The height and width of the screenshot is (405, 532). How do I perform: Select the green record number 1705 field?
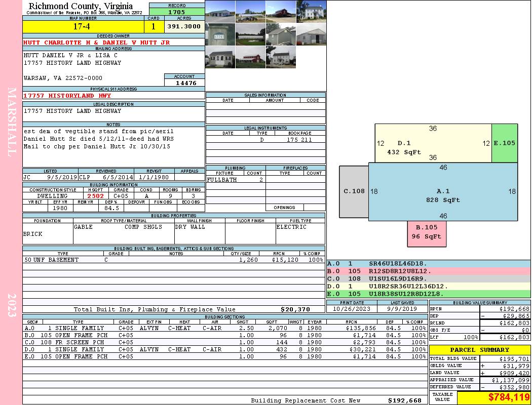click(x=177, y=12)
